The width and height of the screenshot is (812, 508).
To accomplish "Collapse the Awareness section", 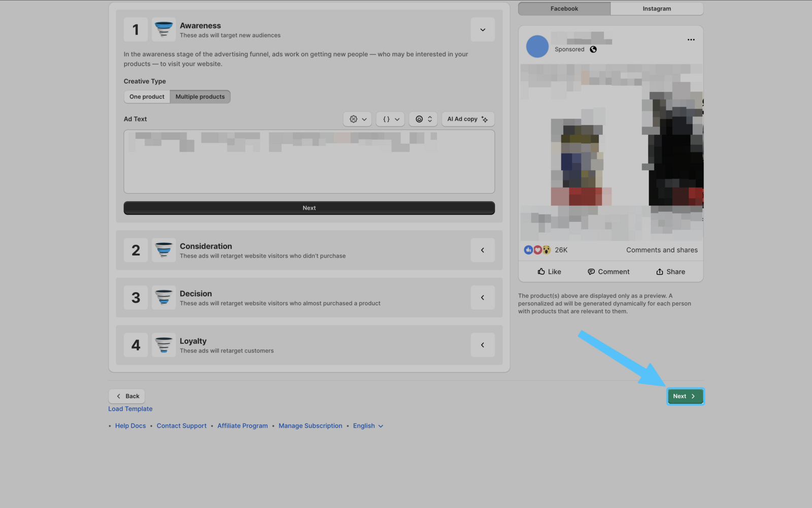I will 482,29.
